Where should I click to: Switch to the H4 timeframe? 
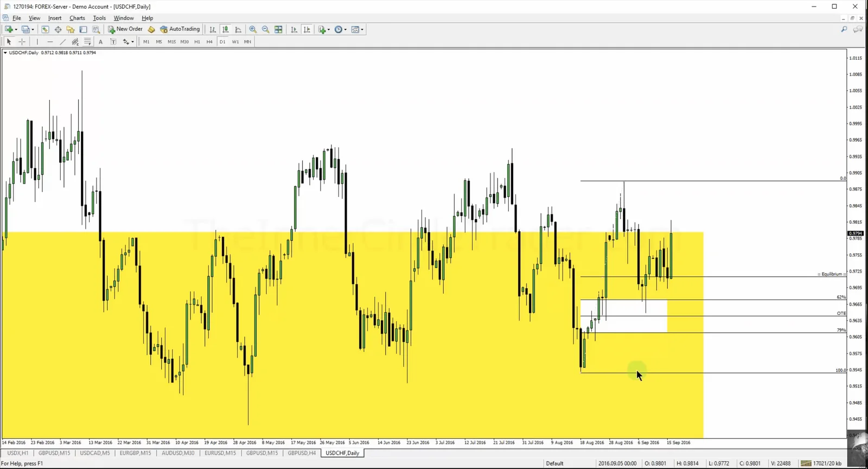coord(209,42)
